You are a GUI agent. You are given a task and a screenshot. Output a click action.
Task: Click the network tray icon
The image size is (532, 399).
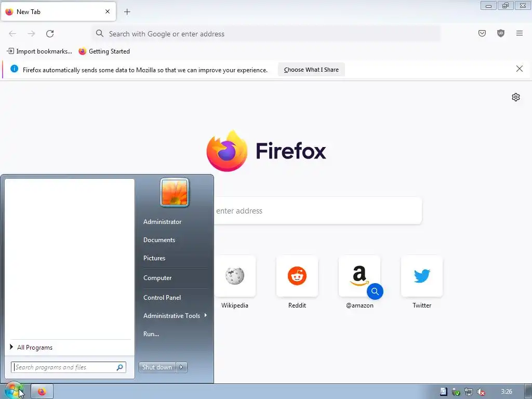coord(468,392)
